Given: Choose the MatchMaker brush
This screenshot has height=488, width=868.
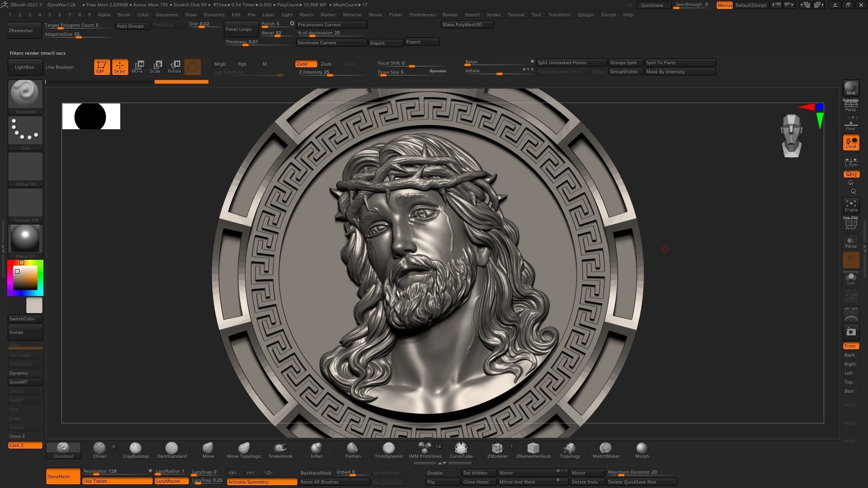Looking at the screenshot, I should (606, 450).
